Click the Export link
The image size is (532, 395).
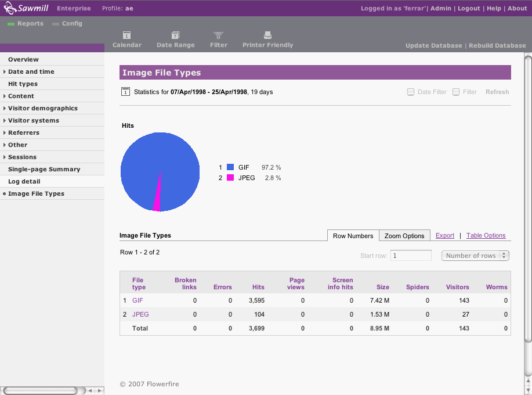tap(445, 236)
